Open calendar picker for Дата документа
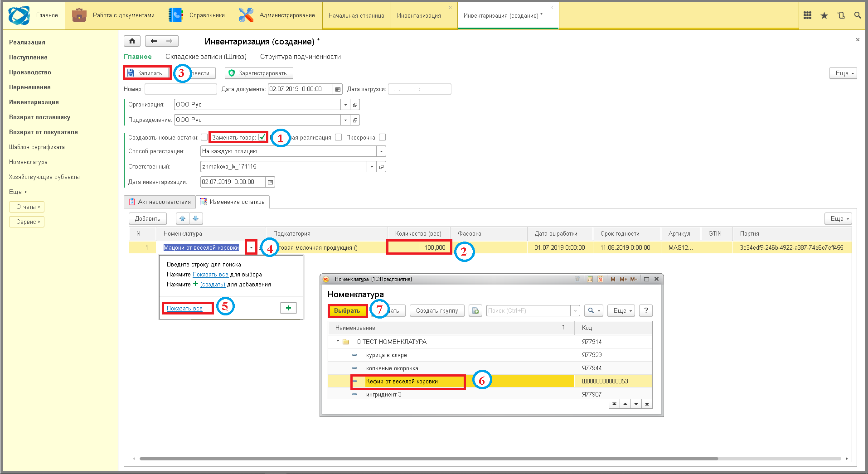This screenshot has height=474, width=868. 338,89
